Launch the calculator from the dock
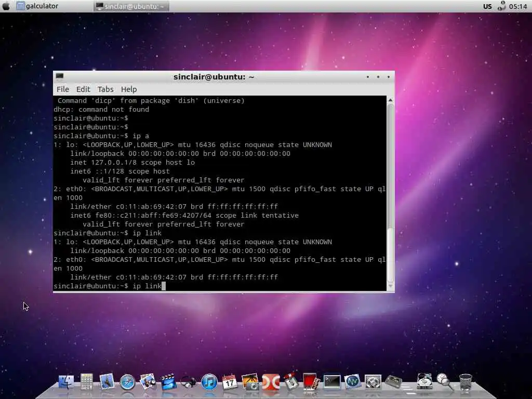 [87, 382]
